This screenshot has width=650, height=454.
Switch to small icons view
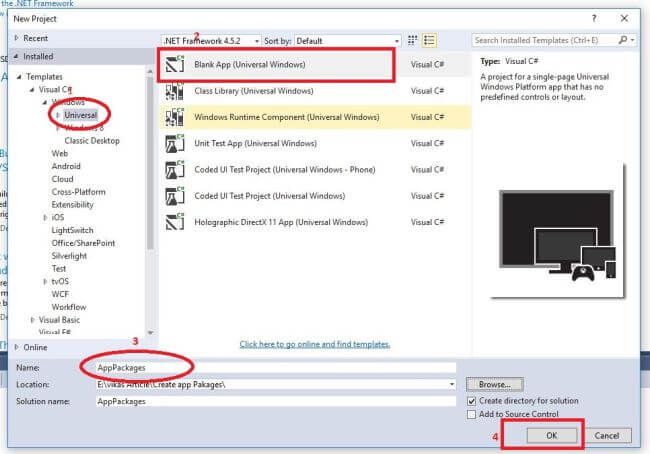pos(412,40)
